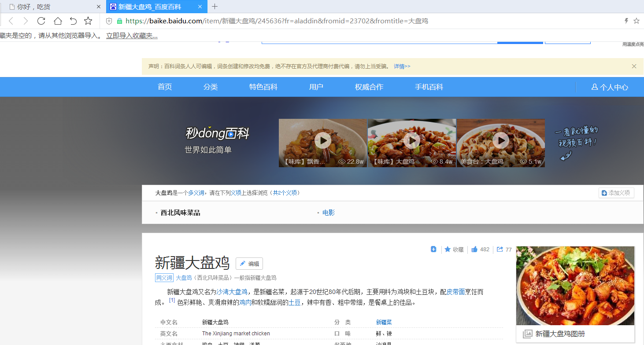Click the undo restore-tab icon
644x345 pixels.
click(73, 21)
